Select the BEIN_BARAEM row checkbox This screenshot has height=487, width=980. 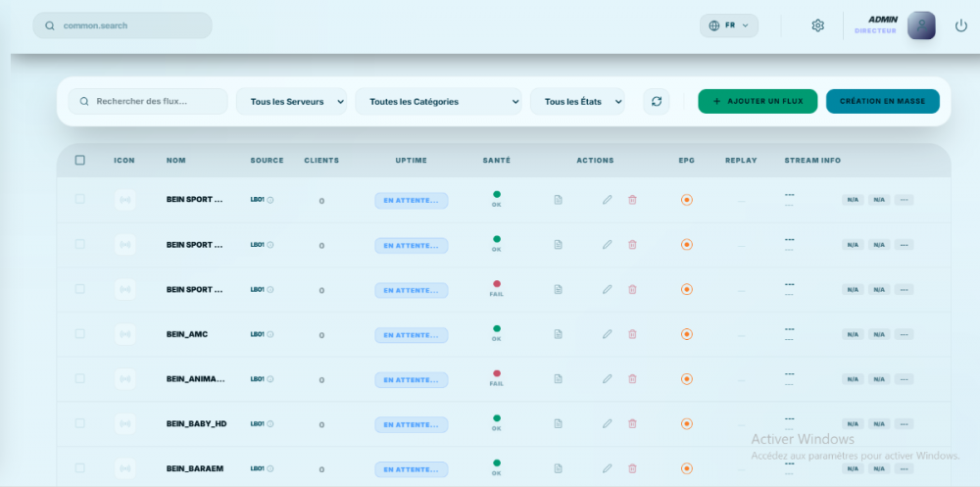80,468
